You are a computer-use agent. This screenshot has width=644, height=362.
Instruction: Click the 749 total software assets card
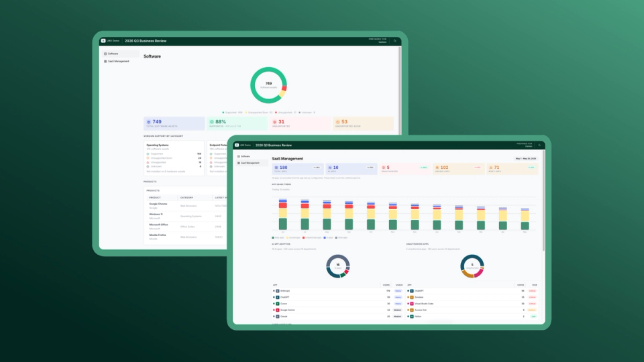point(174,123)
